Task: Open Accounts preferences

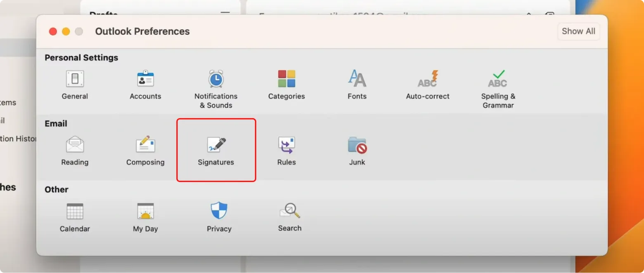Action: pos(145,85)
